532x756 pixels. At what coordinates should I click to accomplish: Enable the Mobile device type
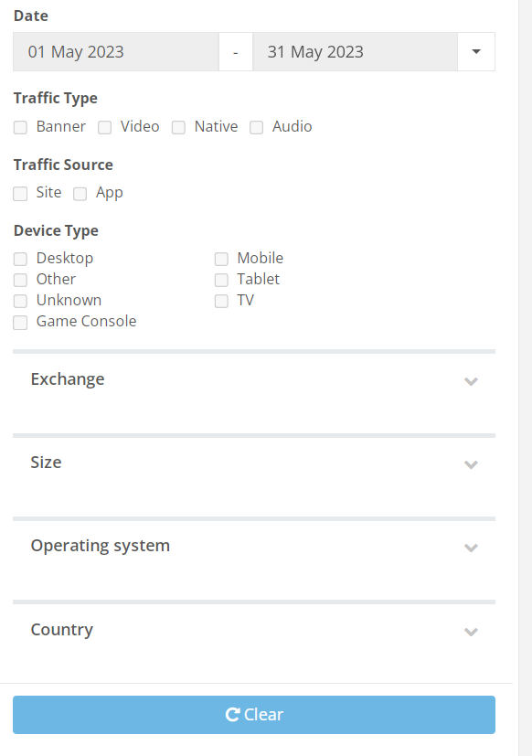tap(221, 259)
